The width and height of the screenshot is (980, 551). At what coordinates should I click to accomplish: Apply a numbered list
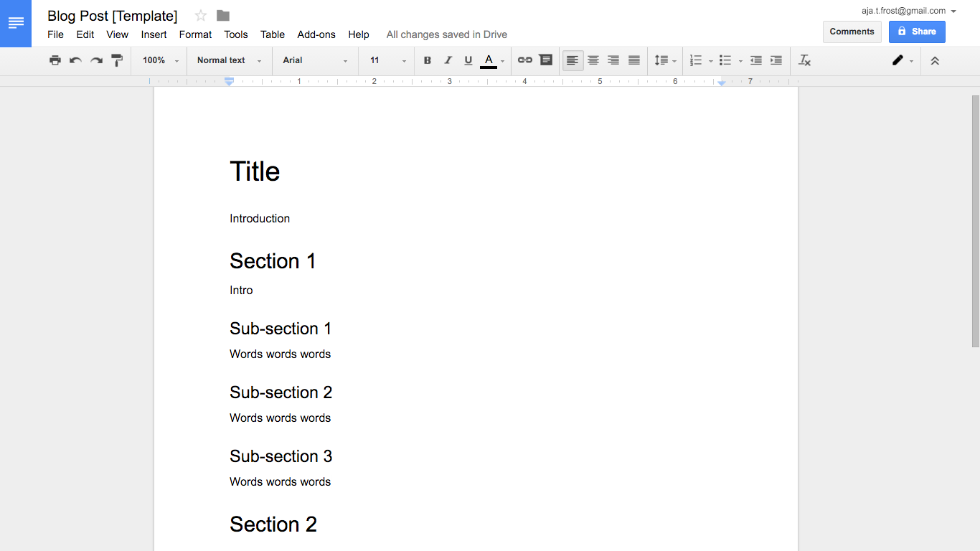[x=697, y=60]
